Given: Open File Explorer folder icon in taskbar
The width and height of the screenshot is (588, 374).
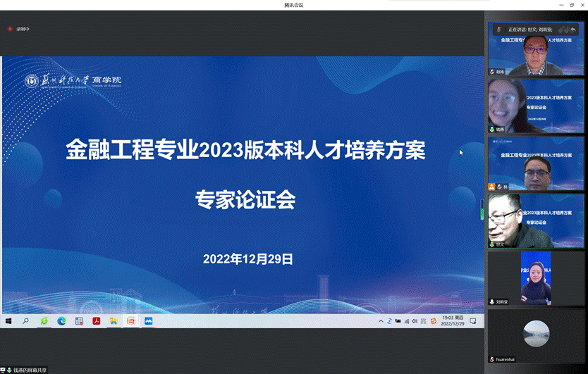Looking at the screenshot, I should click(x=114, y=321).
